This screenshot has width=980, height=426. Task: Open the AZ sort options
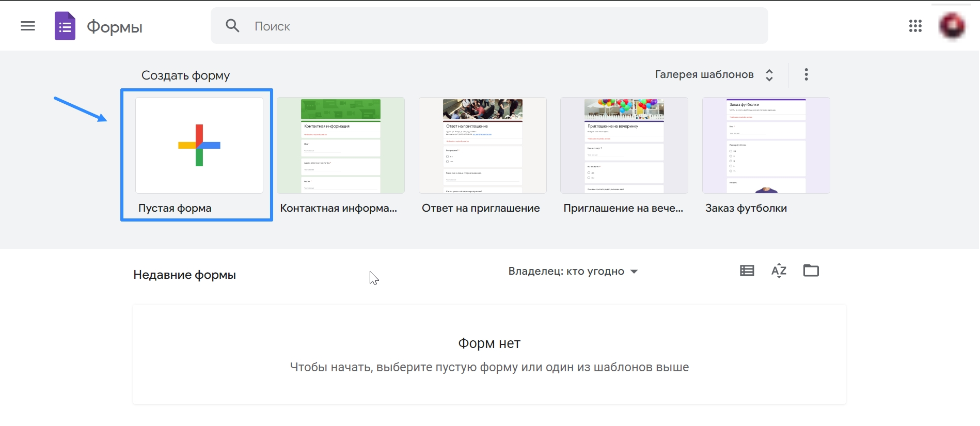[x=779, y=271]
